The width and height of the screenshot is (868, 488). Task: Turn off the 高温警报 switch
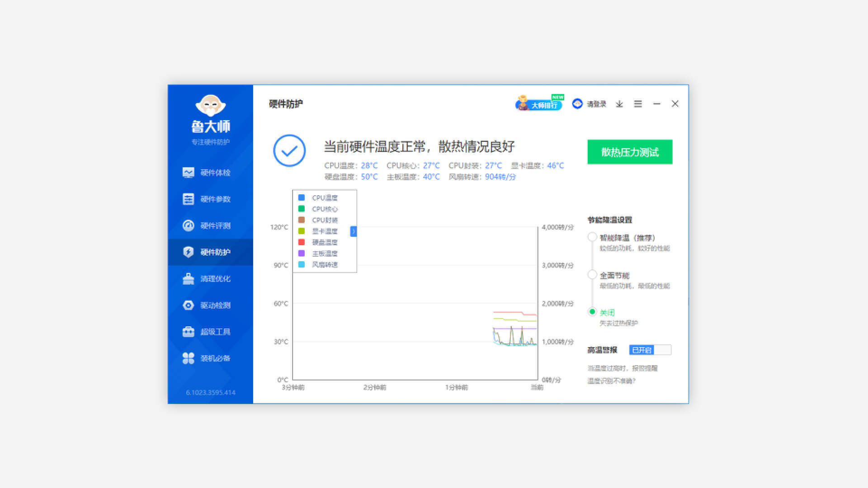[650, 350]
